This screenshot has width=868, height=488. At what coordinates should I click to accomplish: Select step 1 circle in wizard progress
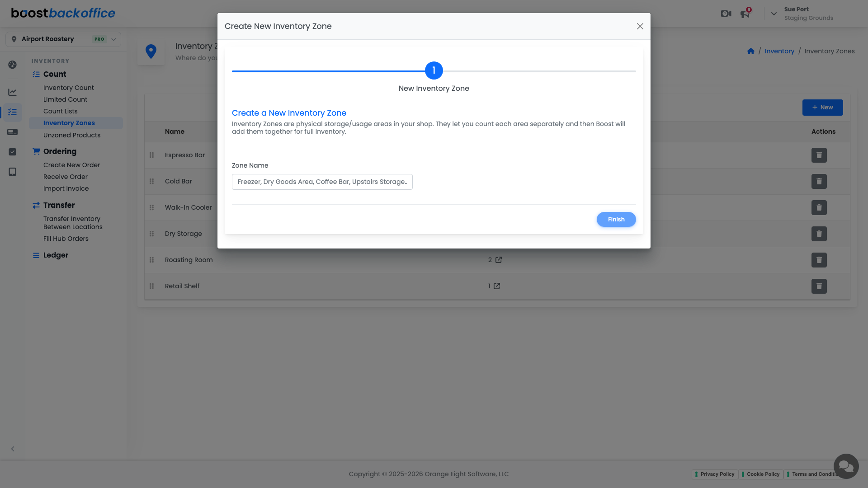[x=434, y=70]
